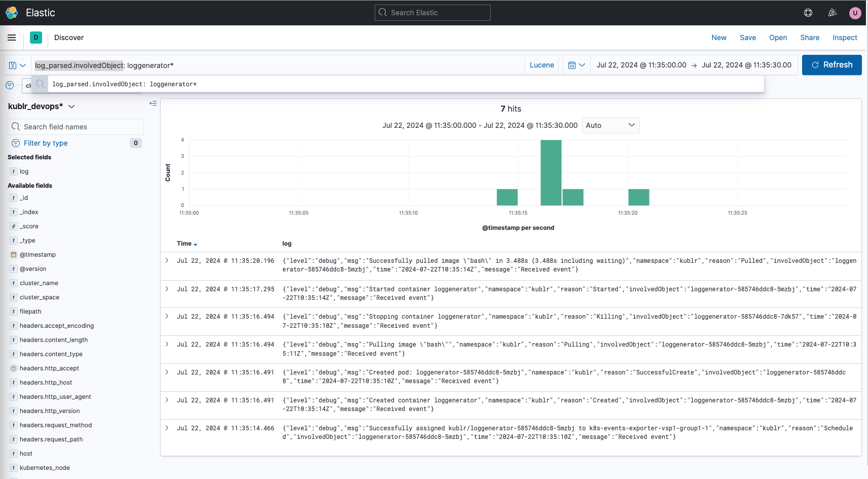
Task: Open the user avatar U menu
Action: point(855,13)
